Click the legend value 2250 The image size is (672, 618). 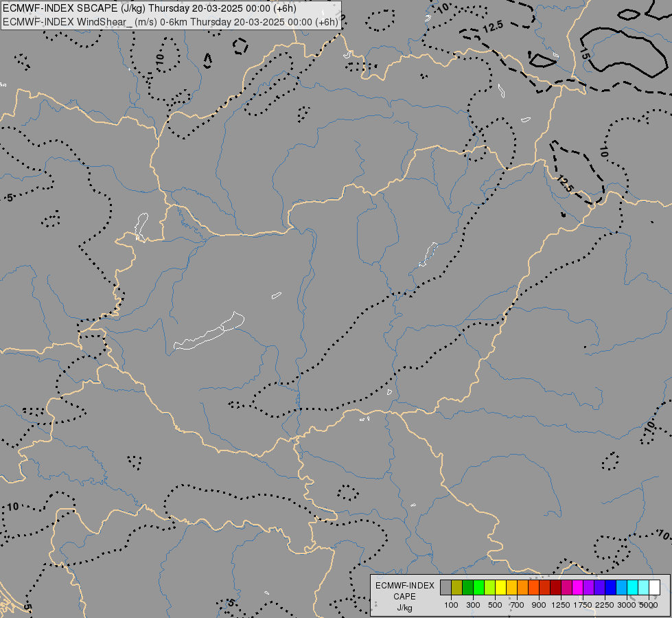coord(605,605)
